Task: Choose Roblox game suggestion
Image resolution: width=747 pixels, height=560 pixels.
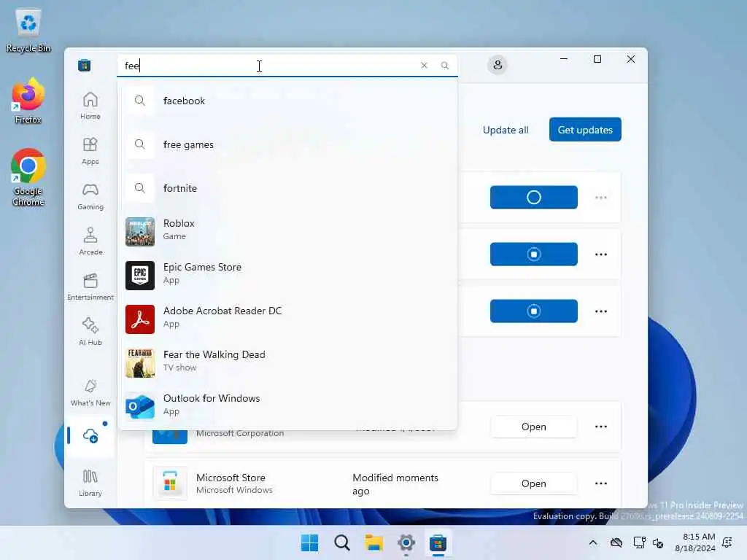Action: pyautogui.click(x=287, y=231)
